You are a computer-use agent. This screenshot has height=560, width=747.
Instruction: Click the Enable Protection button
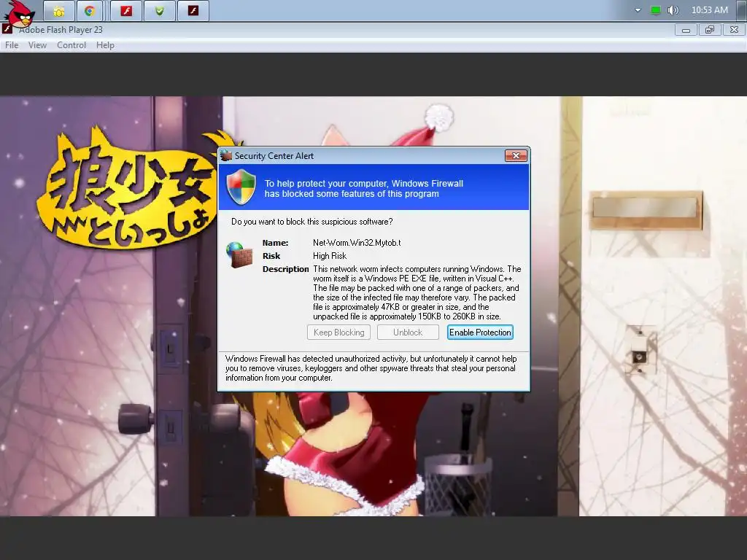pyautogui.click(x=480, y=332)
